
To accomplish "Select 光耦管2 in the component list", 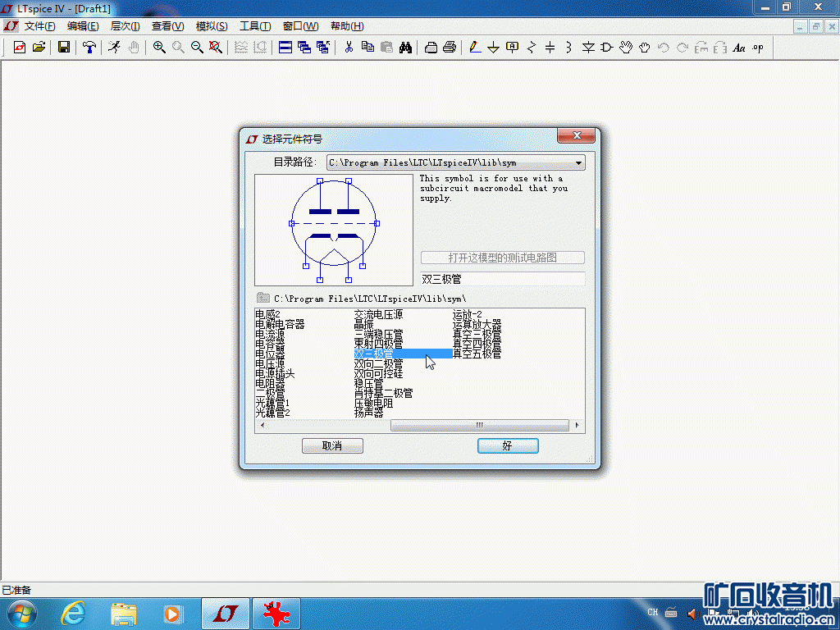I will tap(272, 413).
